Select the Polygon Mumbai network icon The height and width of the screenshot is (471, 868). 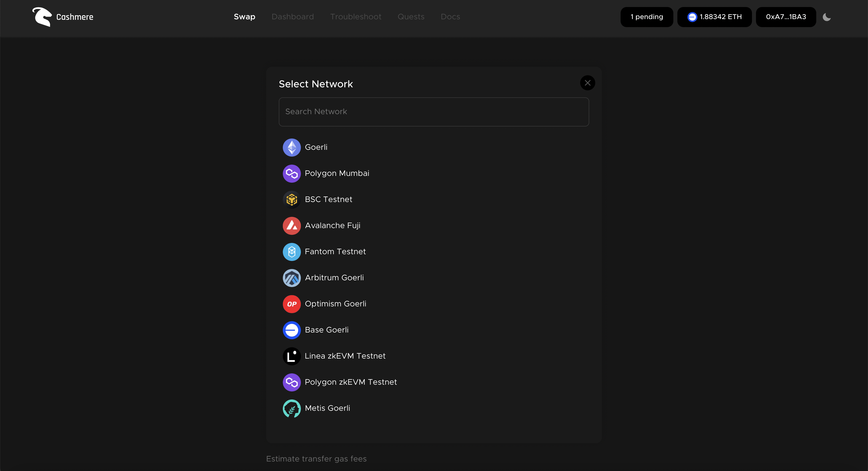[x=291, y=173]
